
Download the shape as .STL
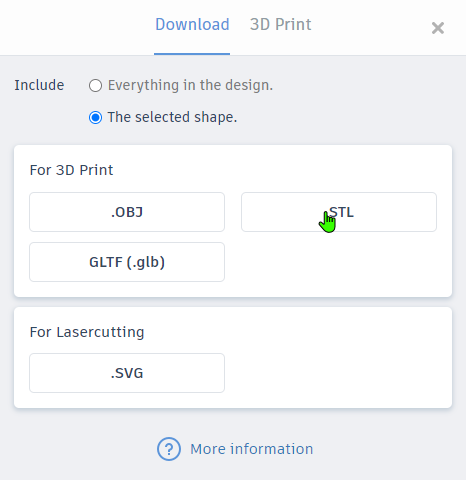click(339, 212)
